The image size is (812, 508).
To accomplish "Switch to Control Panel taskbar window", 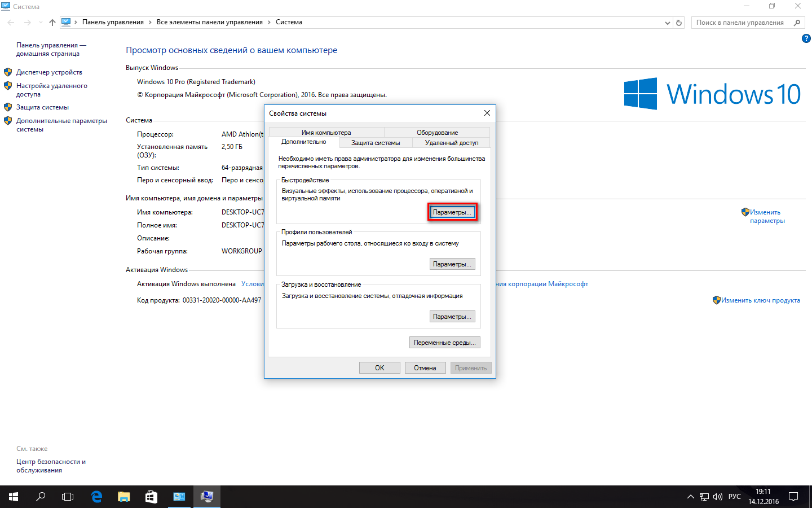I will 179,497.
